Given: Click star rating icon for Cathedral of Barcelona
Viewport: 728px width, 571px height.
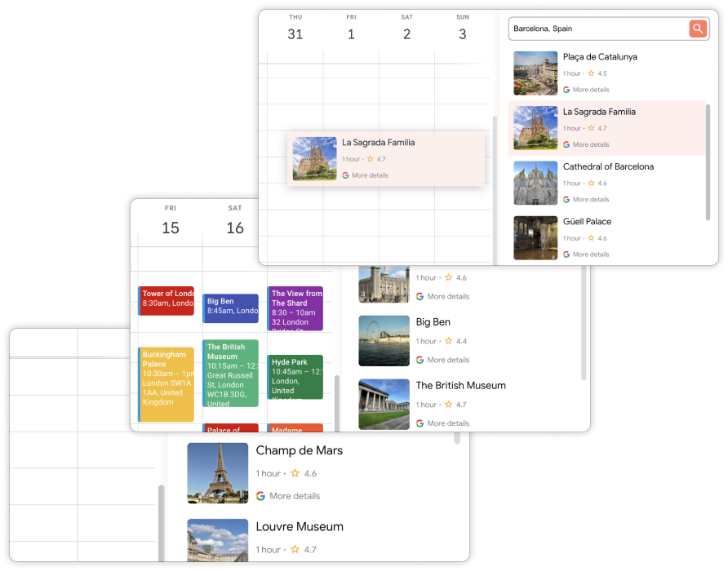Looking at the screenshot, I should [x=590, y=184].
